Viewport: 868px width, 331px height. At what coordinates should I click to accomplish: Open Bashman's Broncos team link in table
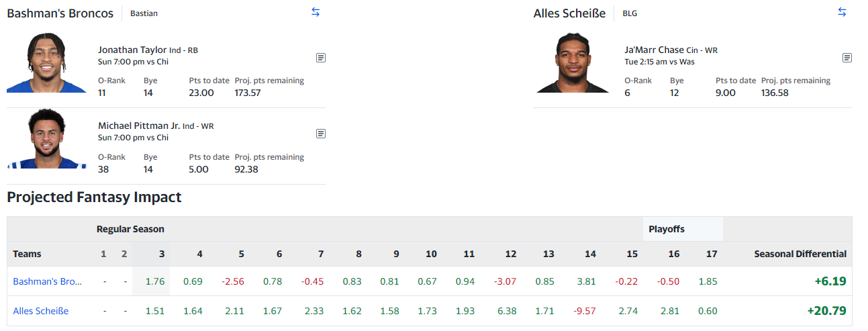(47, 282)
